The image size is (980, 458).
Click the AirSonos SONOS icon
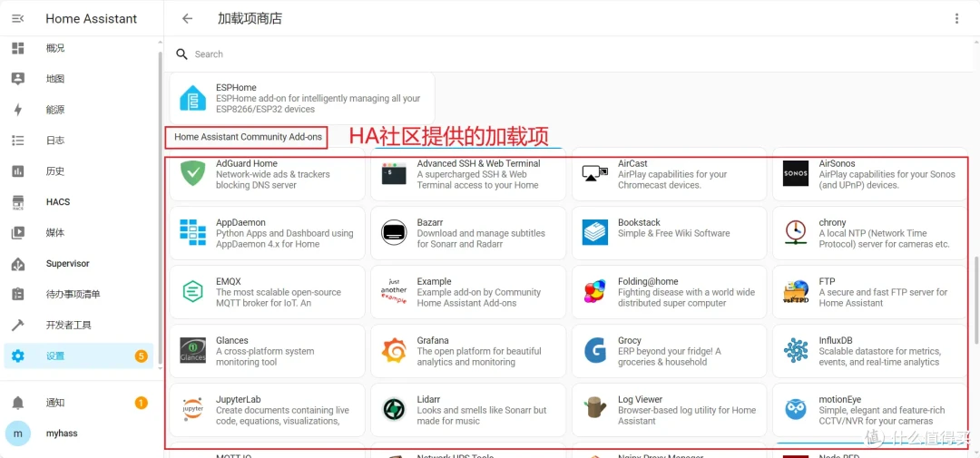coord(796,173)
